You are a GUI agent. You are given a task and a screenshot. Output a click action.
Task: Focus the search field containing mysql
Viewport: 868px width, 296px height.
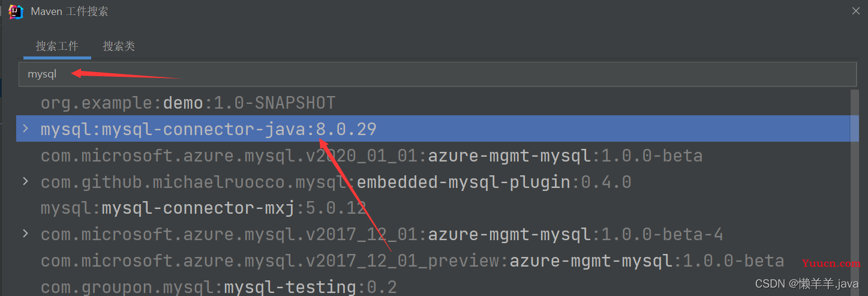[x=437, y=74]
